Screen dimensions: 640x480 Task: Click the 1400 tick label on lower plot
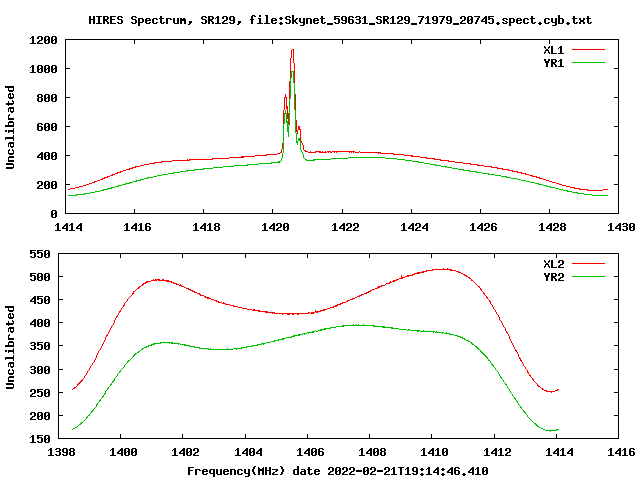(x=123, y=452)
